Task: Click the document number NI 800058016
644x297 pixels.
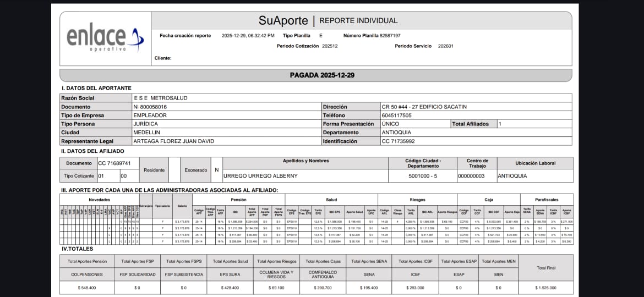Action: point(150,107)
